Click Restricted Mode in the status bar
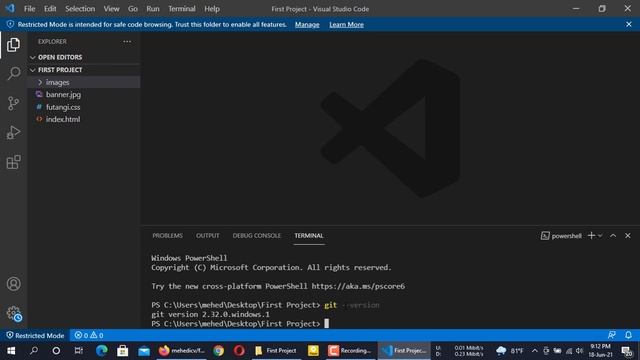 [35, 336]
